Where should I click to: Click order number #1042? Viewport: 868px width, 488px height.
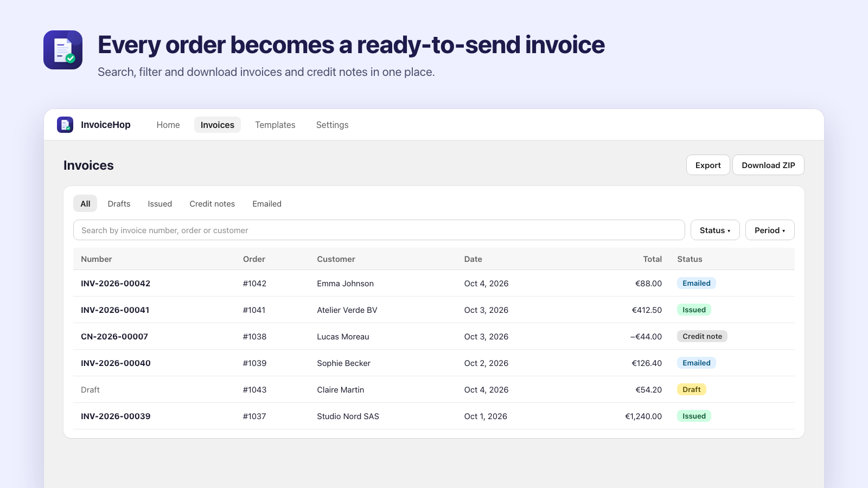pos(254,284)
